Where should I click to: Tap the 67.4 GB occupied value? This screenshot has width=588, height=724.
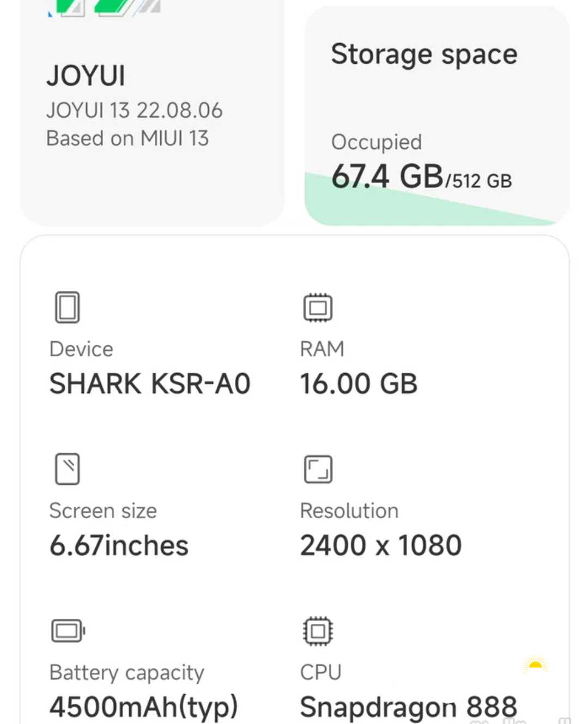pyautogui.click(x=387, y=177)
